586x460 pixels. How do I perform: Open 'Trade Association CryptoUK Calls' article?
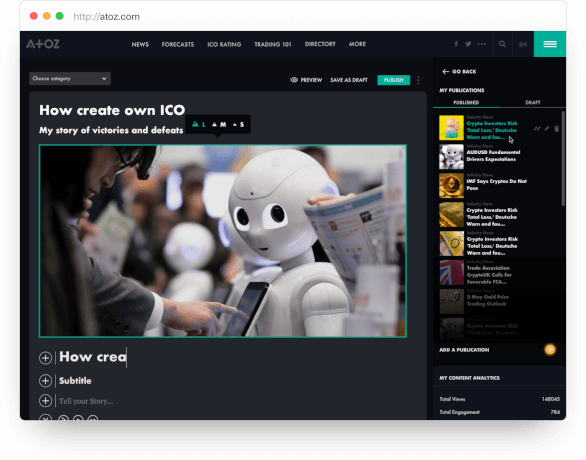(489, 275)
